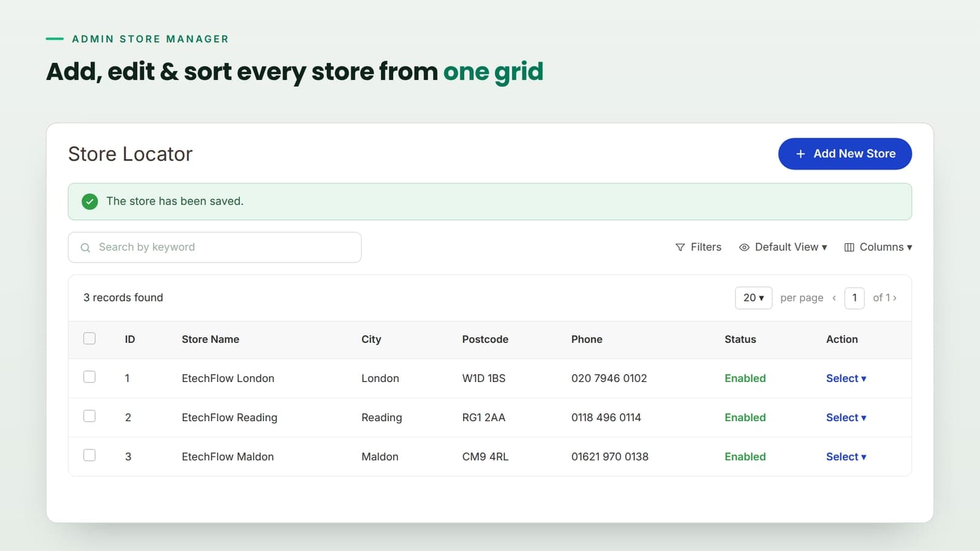Click phone number 01621 970 0138
Image resolution: width=980 pixels, height=551 pixels.
(x=609, y=457)
